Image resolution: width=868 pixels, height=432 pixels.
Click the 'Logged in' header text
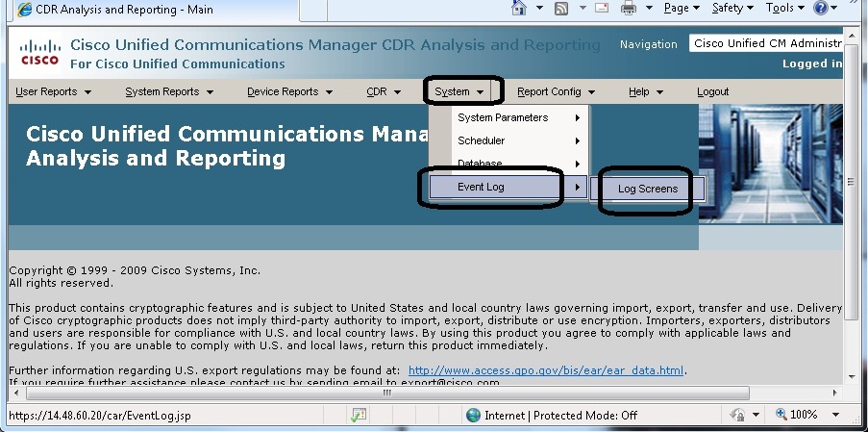[812, 64]
